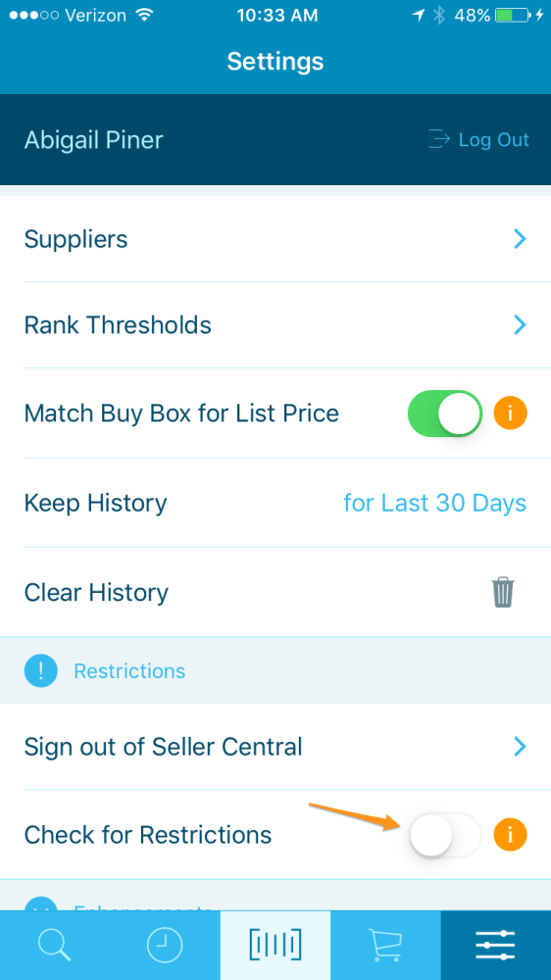The height and width of the screenshot is (980, 551).
Task: Select the settings sliders tab icon
Action: [x=495, y=945]
